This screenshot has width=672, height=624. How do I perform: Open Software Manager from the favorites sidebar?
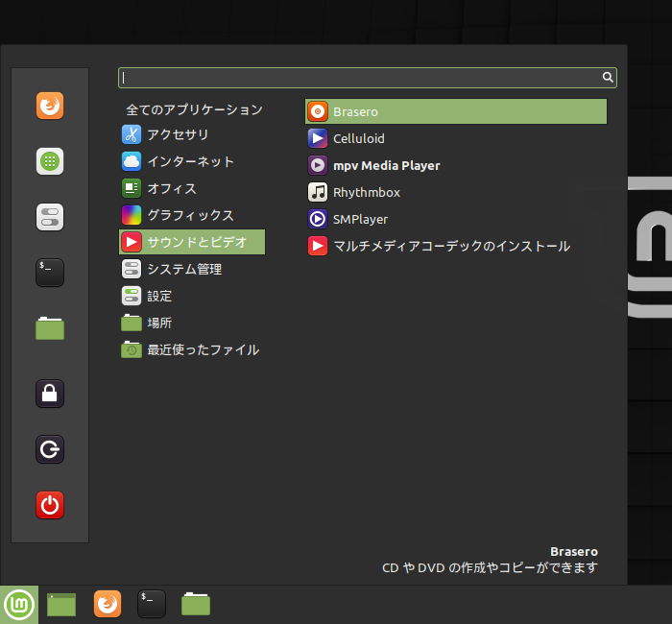pos(50,161)
